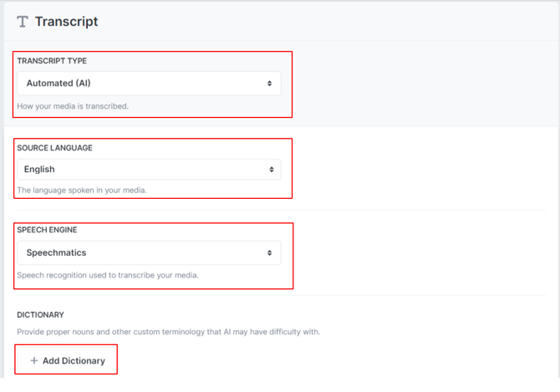Click 'How your media is transcribed' hint text
The image size is (560, 392).
(73, 106)
